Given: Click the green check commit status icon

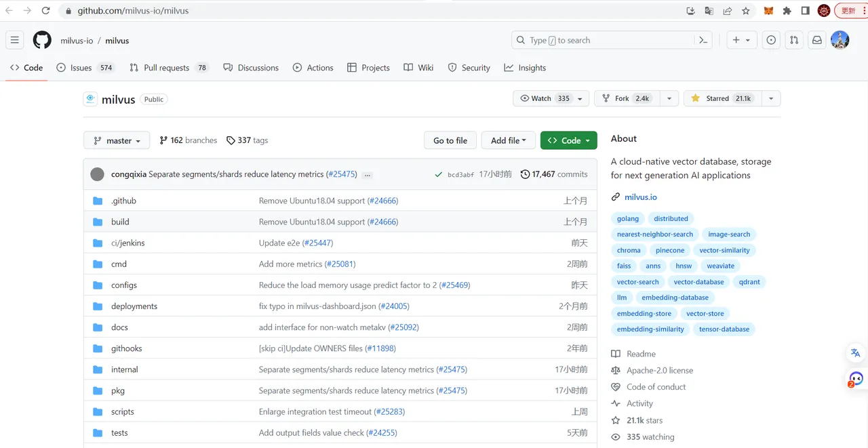Looking at the screenshot, I should (x=439, y=174).
